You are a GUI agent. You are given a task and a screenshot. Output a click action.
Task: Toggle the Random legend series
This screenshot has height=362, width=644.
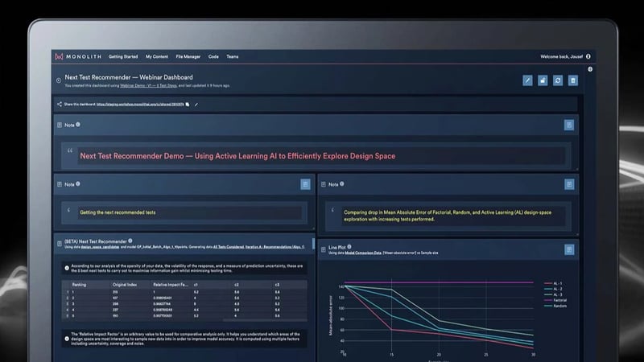coord(555,306)
